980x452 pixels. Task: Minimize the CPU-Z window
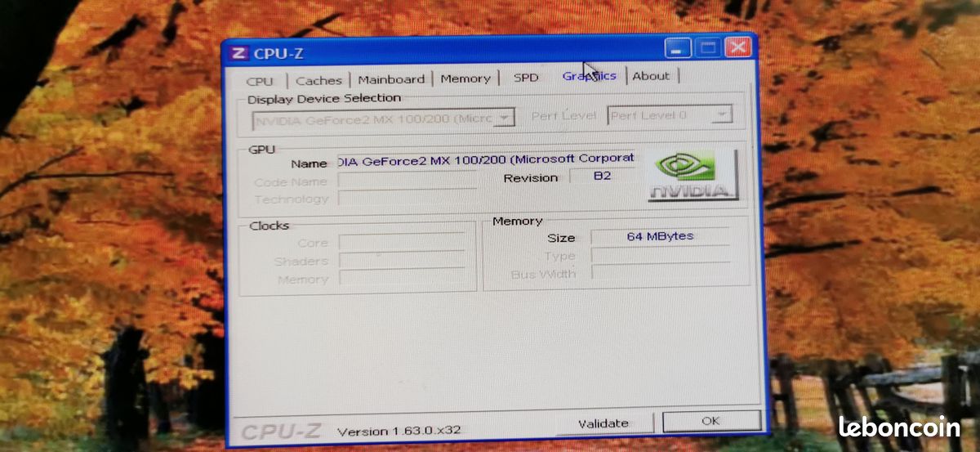[678, 48]
